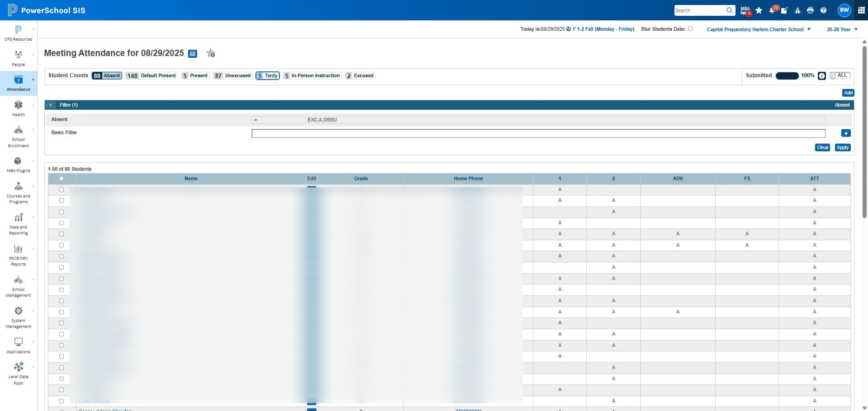The height and width of the screenshot is (411, 868).
Task: Click the Submitted progress bar
Action: click(x=787, y=76)
